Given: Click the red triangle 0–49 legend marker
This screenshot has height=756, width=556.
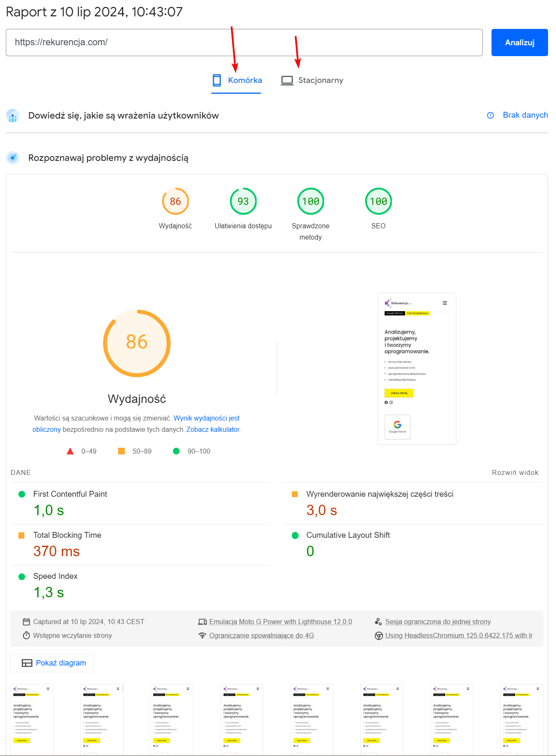Looking at the screenshot, I should (70, 451).
